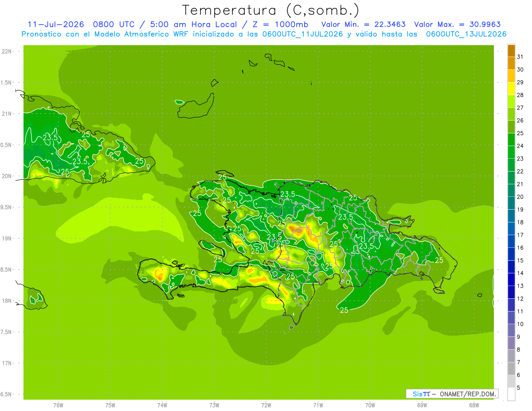
Task: Click the 'ONAMET/REP.DOM.' credit label
Action: 468,394
